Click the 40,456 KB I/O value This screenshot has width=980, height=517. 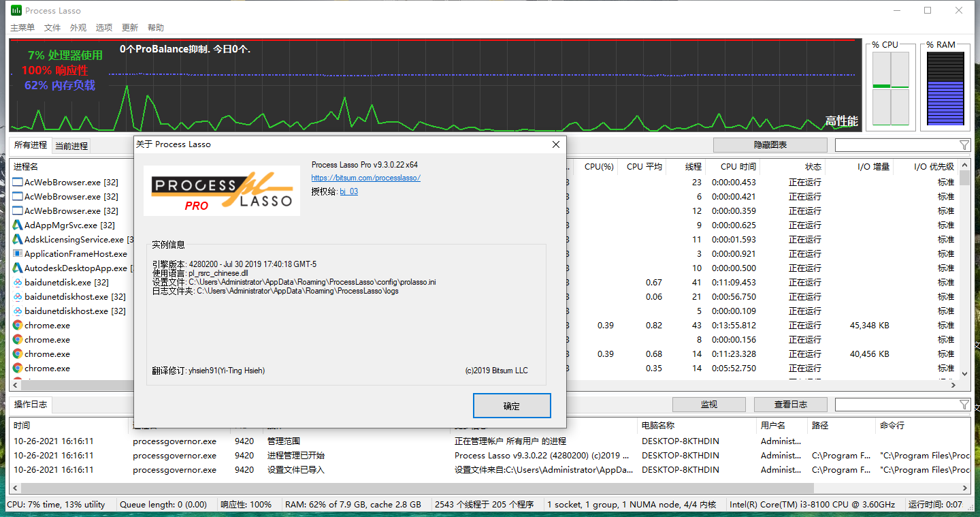(870, 354)
